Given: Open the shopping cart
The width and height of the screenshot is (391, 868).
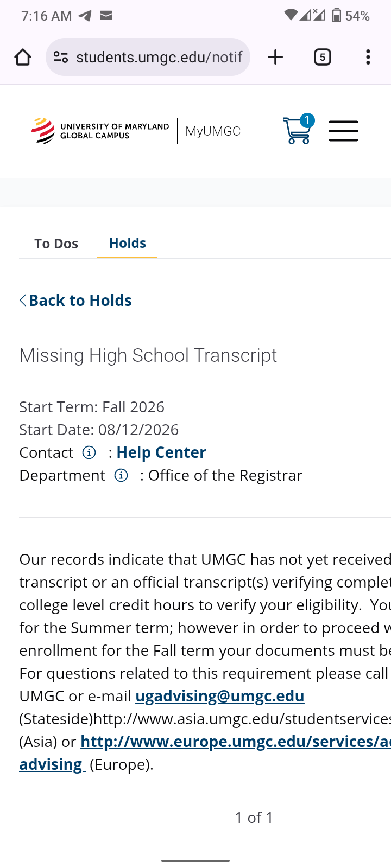Looking at the screenshot, I should pos(298,130).
